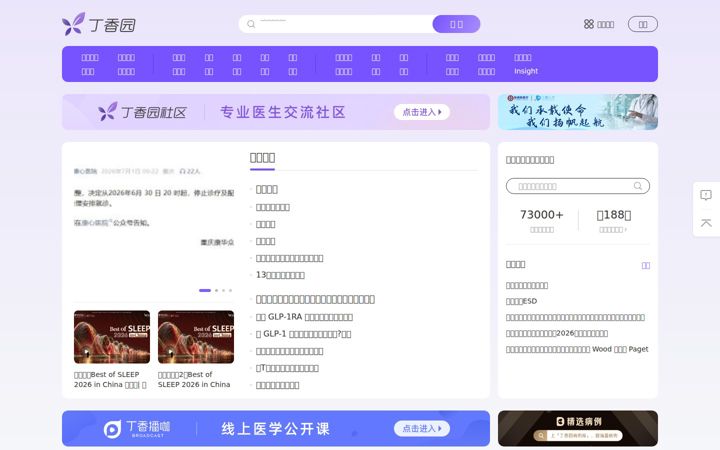Click the purple 'more' link beside sidebar list heading
Screen dimensions: 720x450
[x=646, y=265]
